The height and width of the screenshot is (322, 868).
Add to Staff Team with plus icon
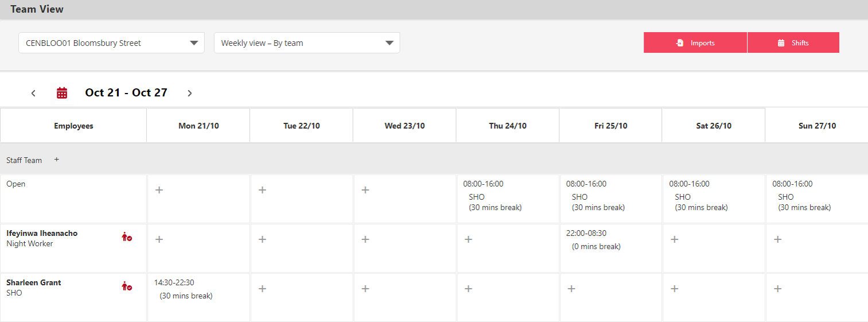coord(56,160)
